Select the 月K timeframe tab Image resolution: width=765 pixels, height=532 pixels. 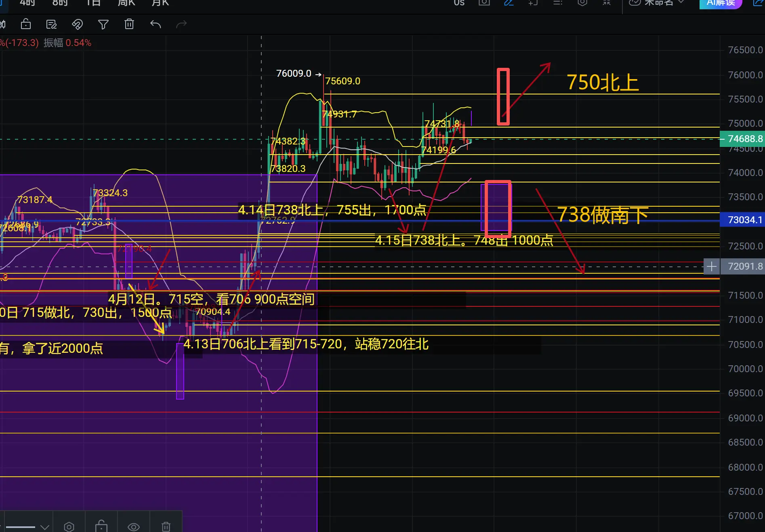point(160,3)
